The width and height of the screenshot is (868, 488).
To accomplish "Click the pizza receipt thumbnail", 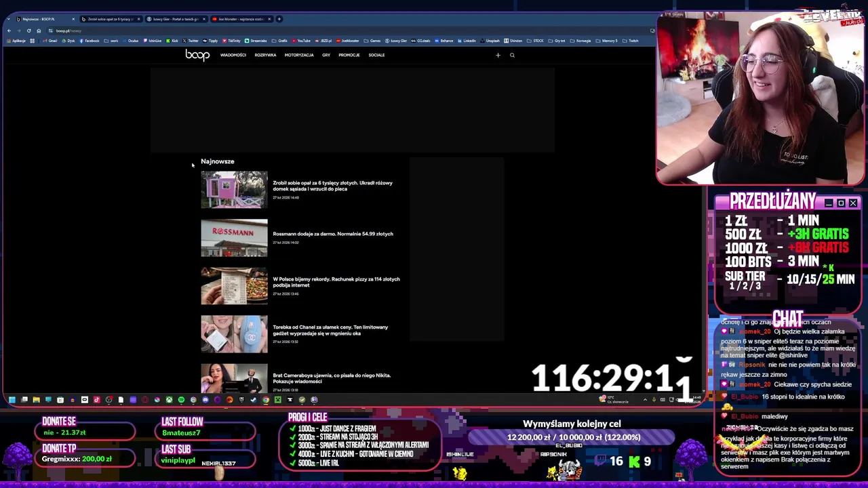I will (x=234, y=286).
